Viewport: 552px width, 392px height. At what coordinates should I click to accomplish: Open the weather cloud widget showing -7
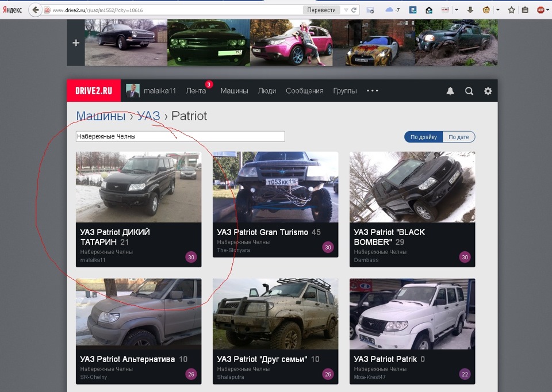[x=393, y=10]
